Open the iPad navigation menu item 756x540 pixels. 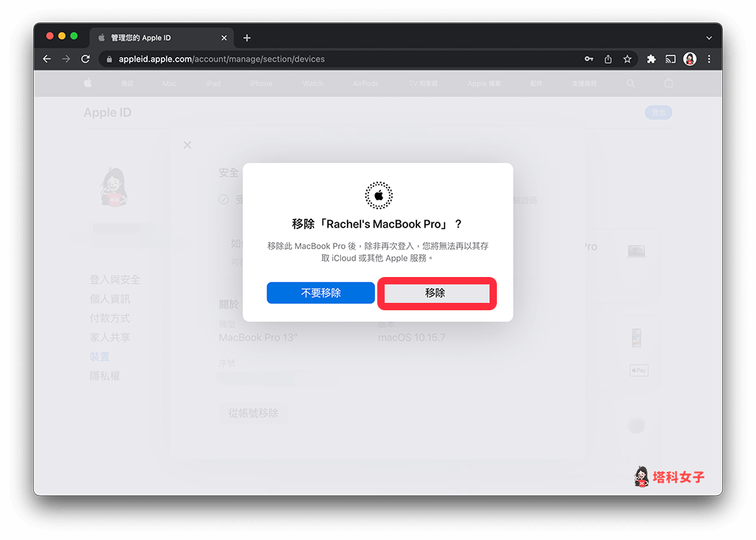(x=213, y=83)
